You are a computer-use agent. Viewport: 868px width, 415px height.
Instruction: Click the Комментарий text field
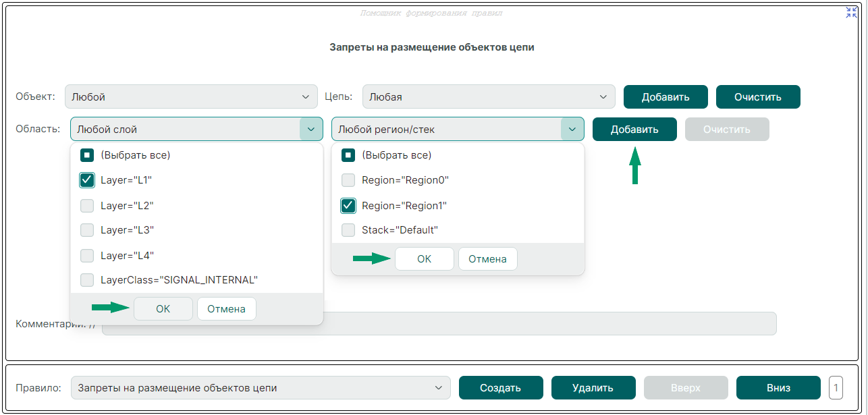tap(439, 323)
